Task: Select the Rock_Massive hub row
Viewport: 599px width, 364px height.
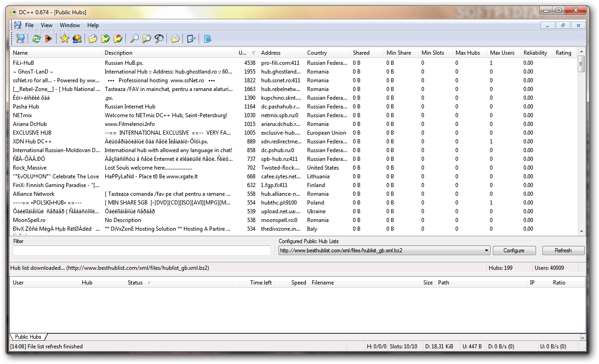Action: tap(294, 168)
